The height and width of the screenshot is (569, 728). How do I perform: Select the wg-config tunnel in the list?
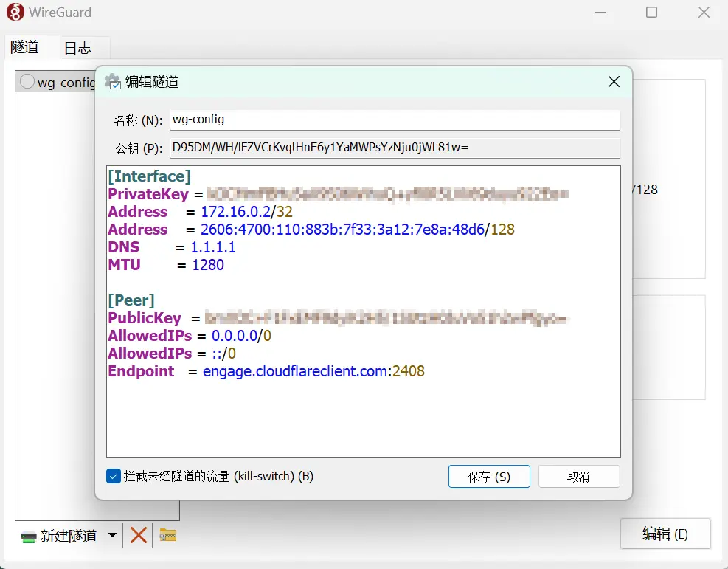[56, 82]
